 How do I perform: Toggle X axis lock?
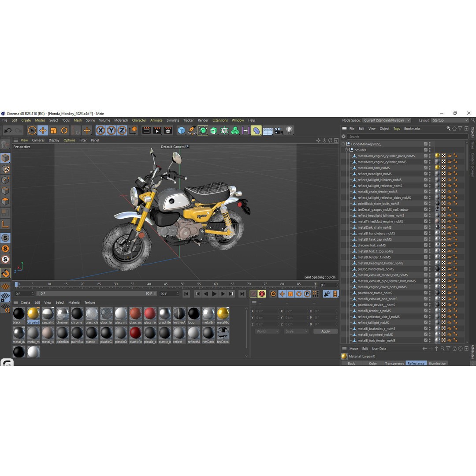(100, 130)
